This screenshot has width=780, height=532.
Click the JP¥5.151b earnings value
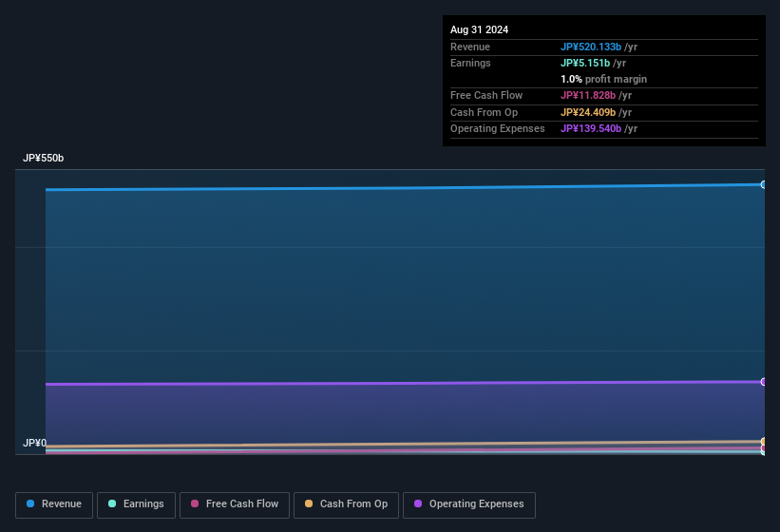[x=585, y=63]
